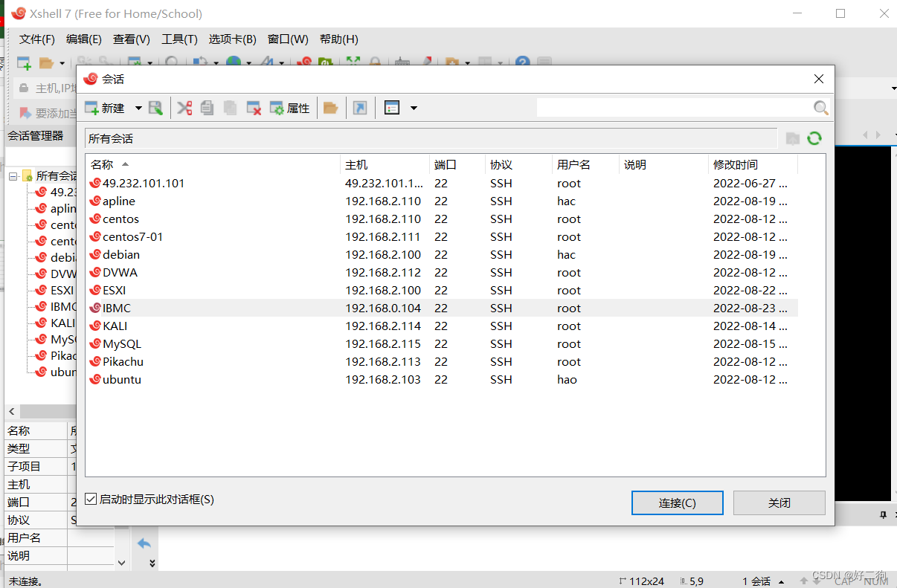This screenshot has width=897, height=588.
Task: Click the Cut scissors icon in dialog toolbar
Action: (x=184, y=109)
